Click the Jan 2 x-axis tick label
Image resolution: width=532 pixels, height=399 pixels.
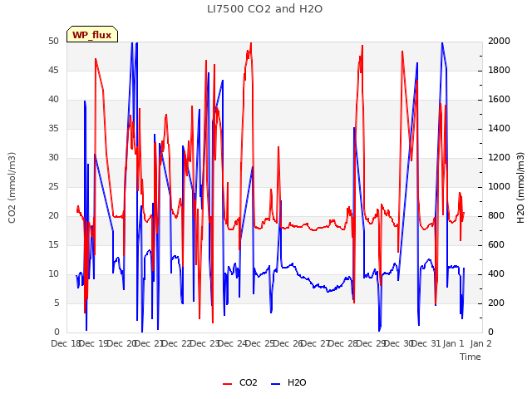coord(480,343)
